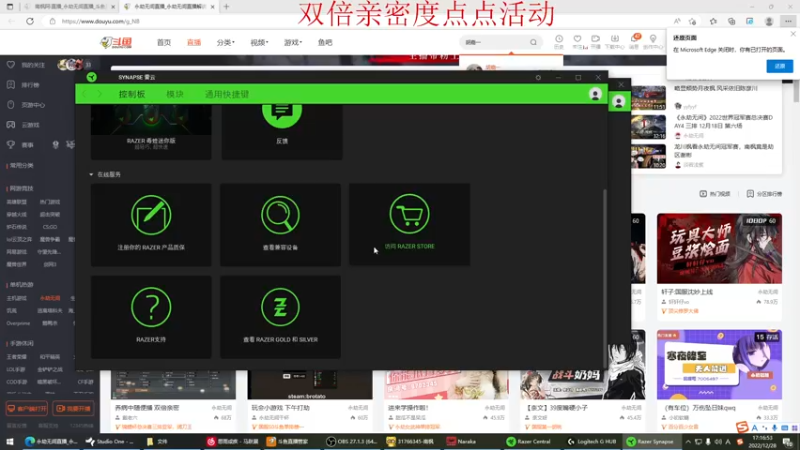Viewport: 800px width, 450px height.
Task: Open Events trophy in Douyu sidebar
Action: [20, 145]
